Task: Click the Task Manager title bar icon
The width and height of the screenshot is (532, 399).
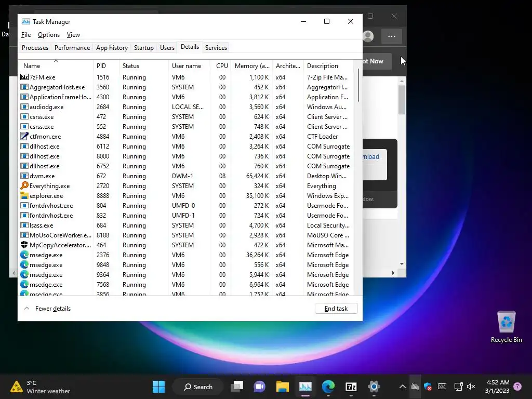Action: 26,21
